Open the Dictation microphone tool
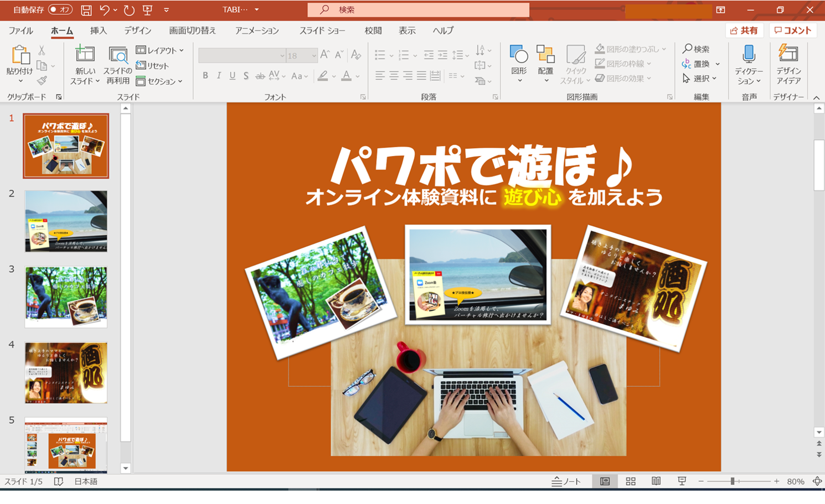Screen dimensions: 825x504 (749, 55)
